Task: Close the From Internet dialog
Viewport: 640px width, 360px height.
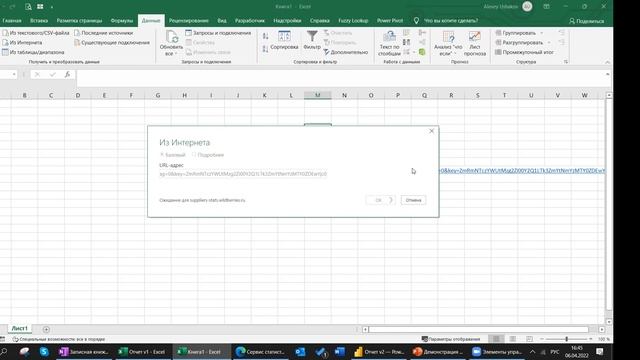Action: point(431,131)
